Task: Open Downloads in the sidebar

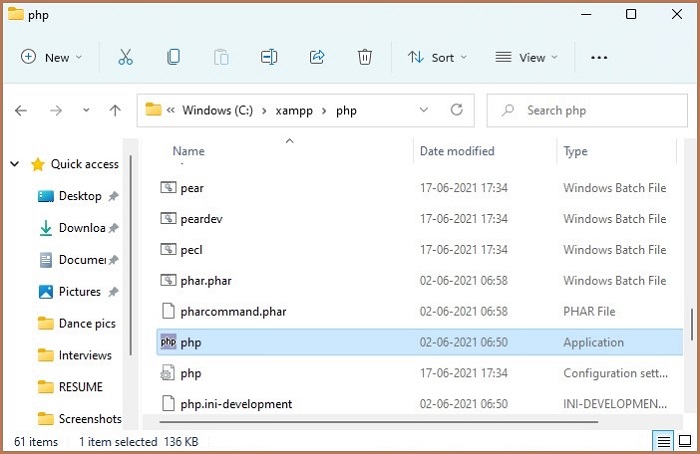Action: click(x=82, y=228)
